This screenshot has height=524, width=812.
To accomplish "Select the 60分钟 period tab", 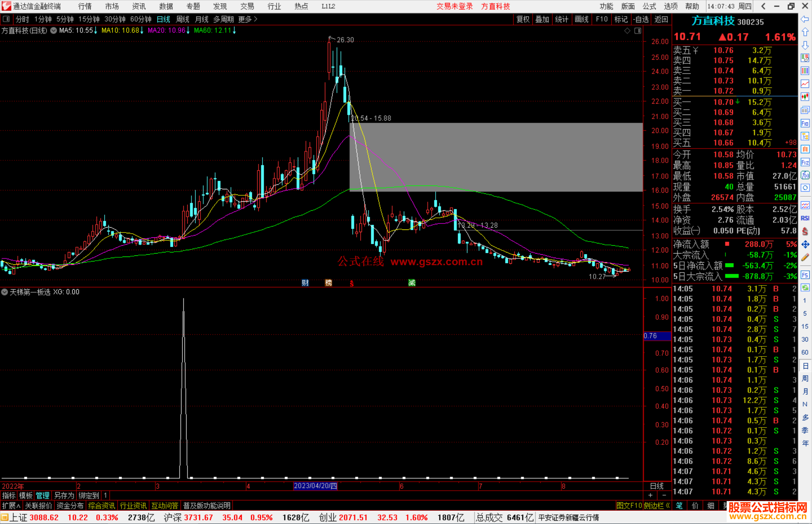I will click(x=141, y=19).
